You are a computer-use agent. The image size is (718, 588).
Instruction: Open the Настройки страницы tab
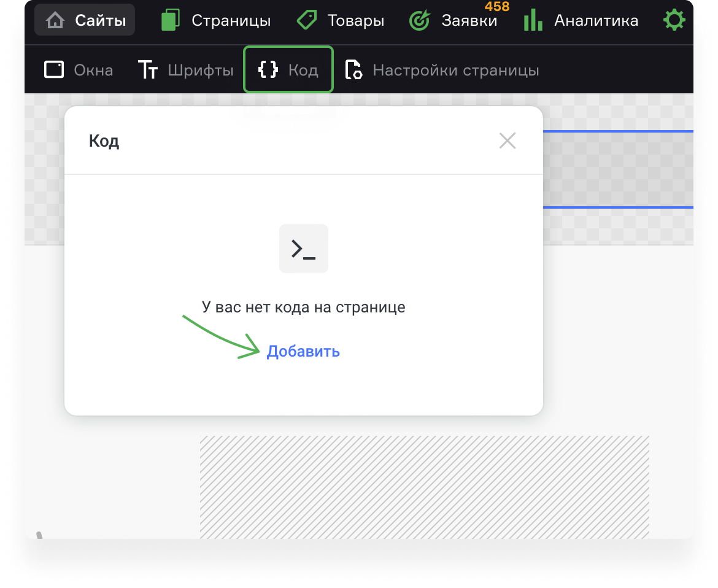pyautogui.click(x=457, y=69)
